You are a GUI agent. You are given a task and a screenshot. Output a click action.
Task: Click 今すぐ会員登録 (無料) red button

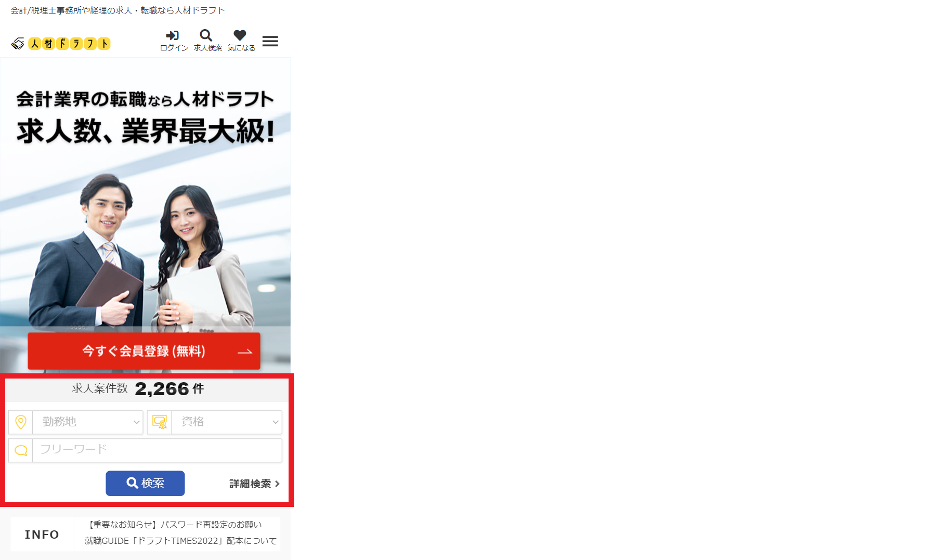coord(144,351)
